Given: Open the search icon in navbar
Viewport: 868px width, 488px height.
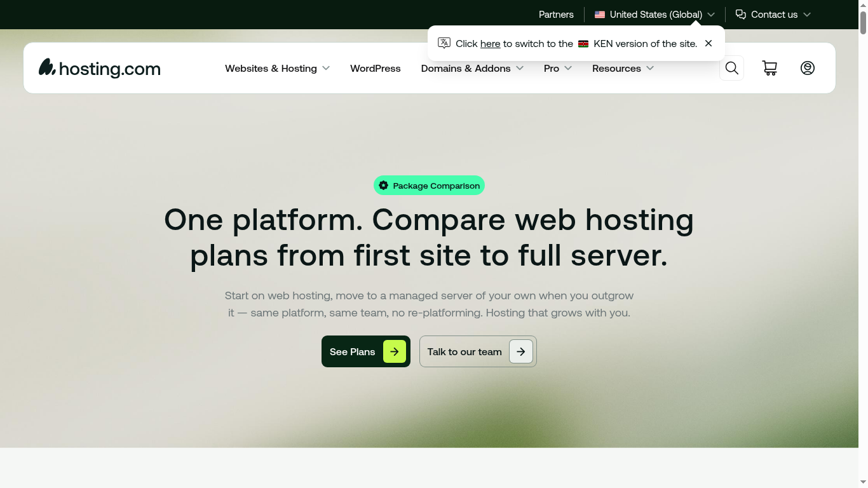Looking at the screenshot, I should tap(731, 68).
